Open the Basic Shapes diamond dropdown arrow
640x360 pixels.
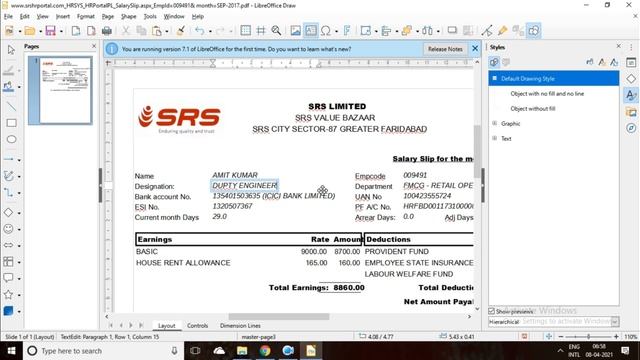19,213
